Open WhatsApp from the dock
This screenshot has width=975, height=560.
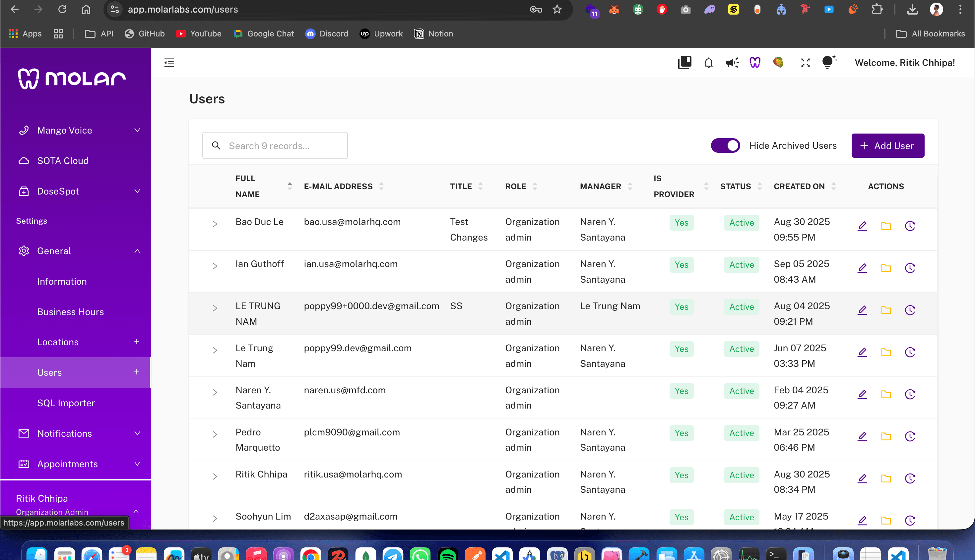coord(420,554)
